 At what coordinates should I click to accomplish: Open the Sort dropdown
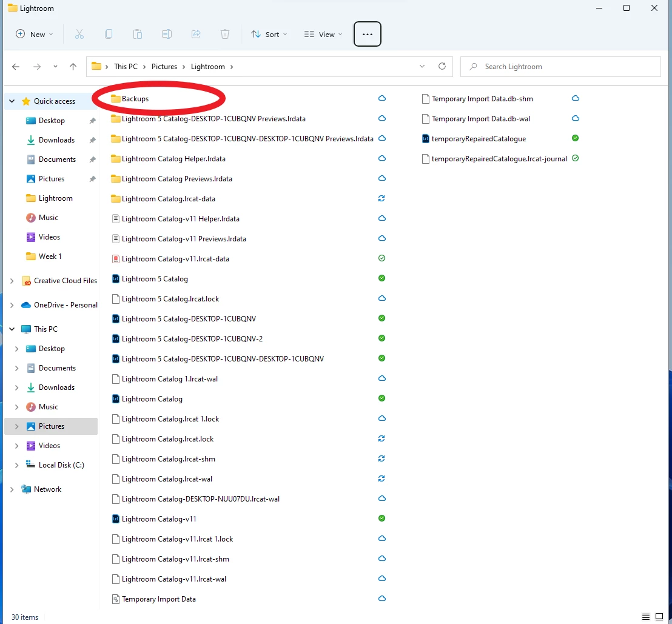click(x=269, y=35)
